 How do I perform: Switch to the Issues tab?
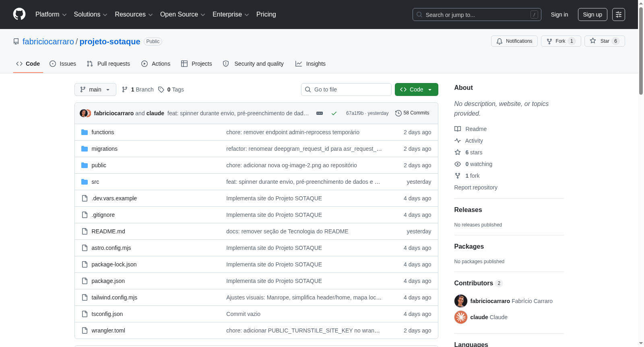tap(63, 64)
